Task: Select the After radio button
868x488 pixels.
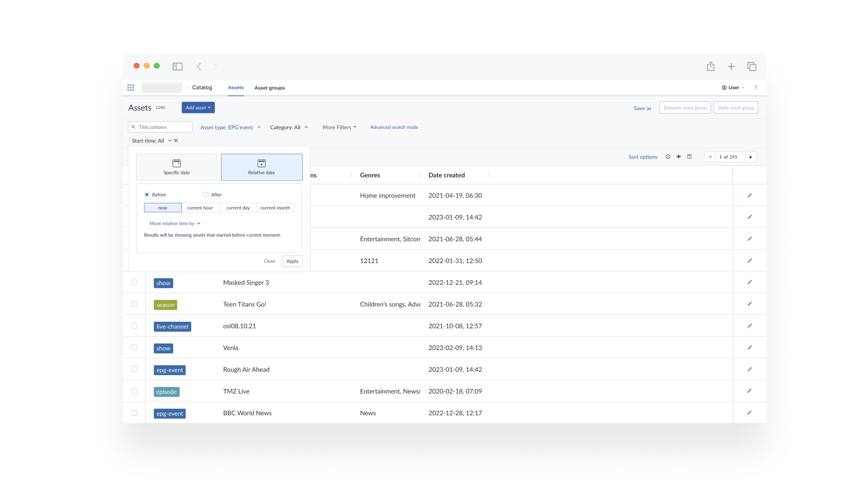Action: (206, 194)
